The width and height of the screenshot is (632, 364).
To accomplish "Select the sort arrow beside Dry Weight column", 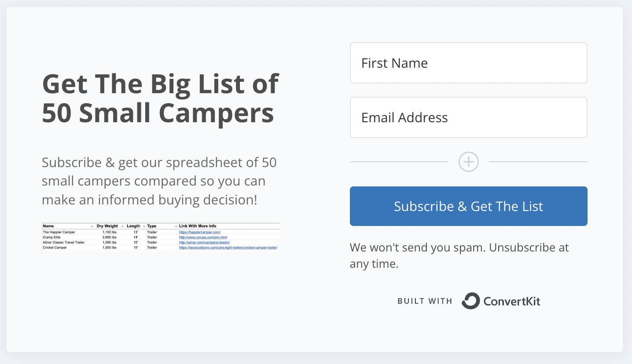I will pos(122,226).
